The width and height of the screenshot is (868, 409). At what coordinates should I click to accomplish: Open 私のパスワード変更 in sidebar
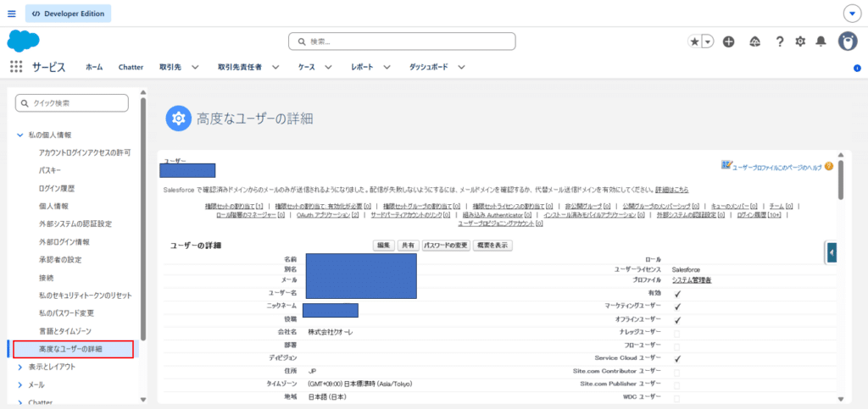[x=66, y=312]
